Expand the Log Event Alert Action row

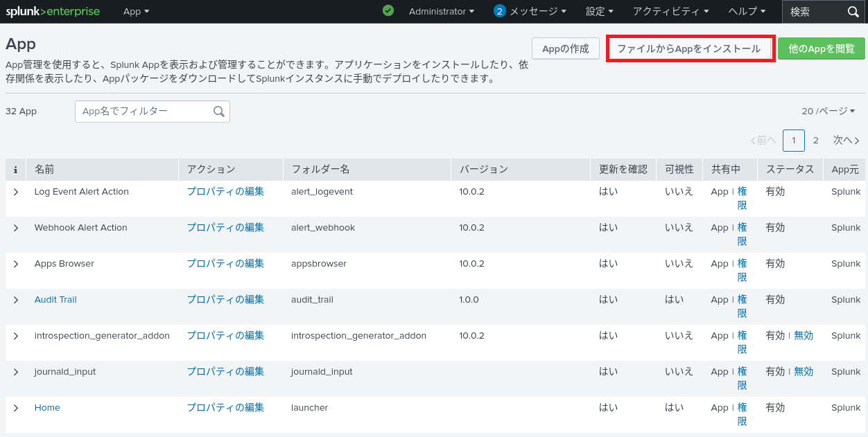click(x=16, y=192)
